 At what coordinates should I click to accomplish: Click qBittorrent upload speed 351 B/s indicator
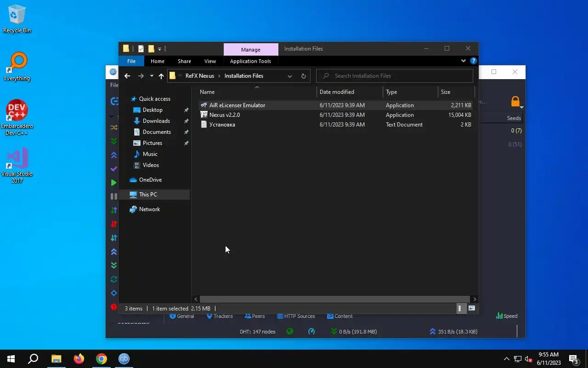coord(453,331)
